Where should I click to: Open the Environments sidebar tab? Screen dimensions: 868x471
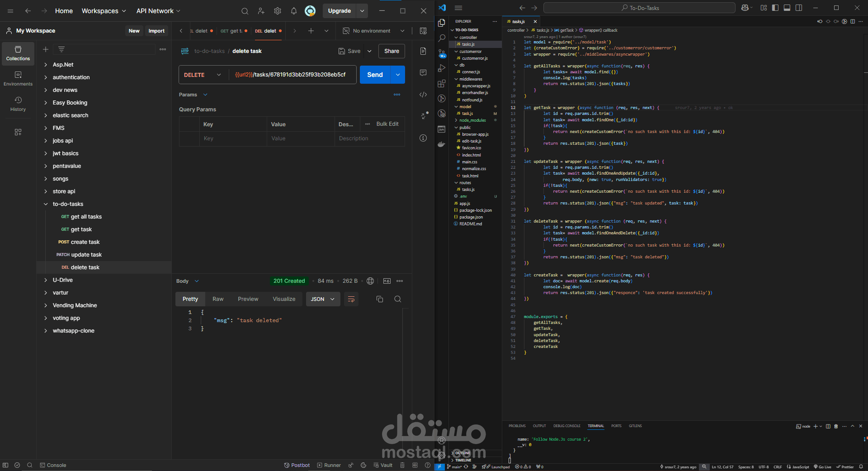(x=18, y=79)
